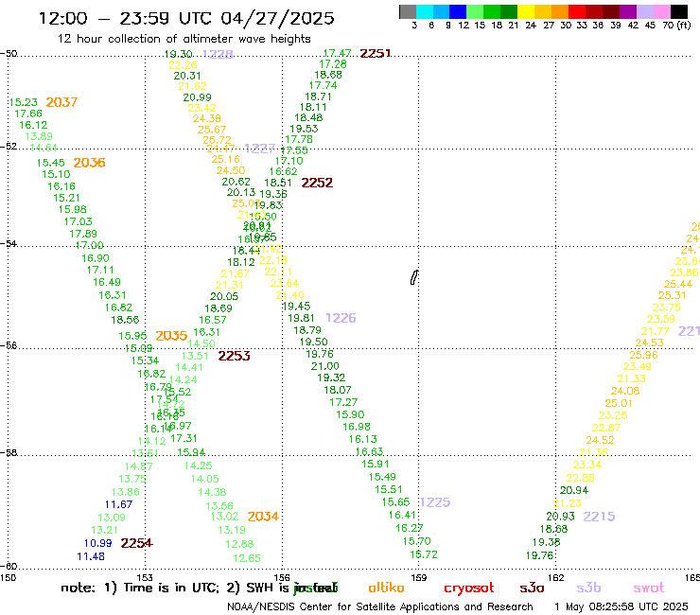Image resolution: width=700 pixels, height=615 pixels.
Task: Click the time range title '12:00 – 23:59 UTC 04/27/2025'
Action: pos(186,18)
